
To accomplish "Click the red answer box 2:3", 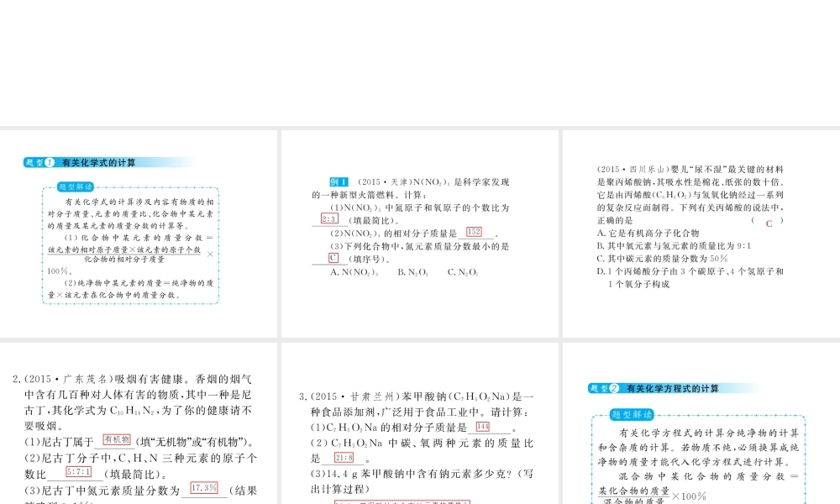I will (329, 219).
